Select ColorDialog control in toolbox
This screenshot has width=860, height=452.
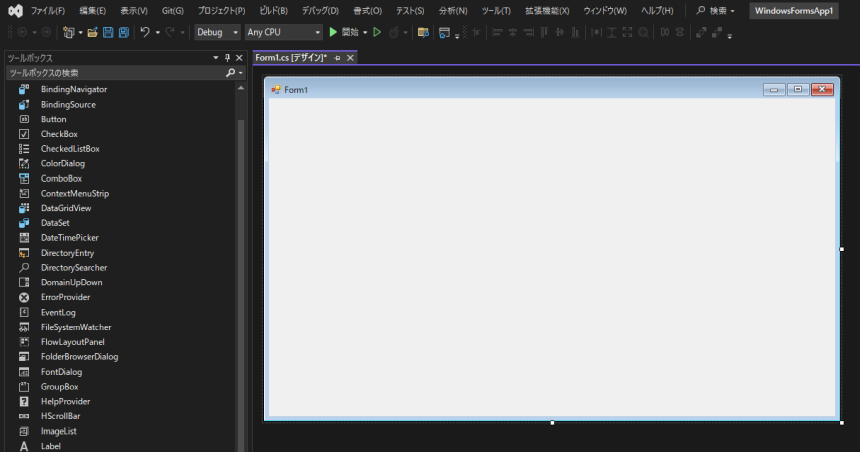tap(63, 163)
